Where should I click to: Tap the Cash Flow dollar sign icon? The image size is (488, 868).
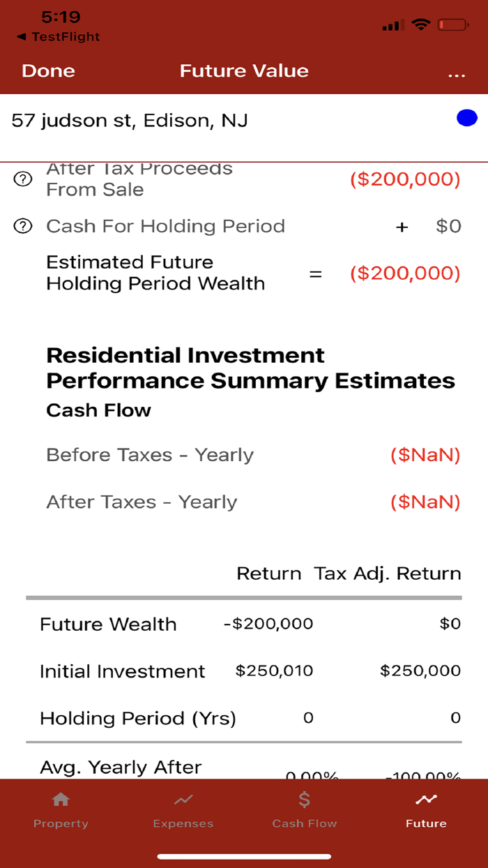(304, 800)
